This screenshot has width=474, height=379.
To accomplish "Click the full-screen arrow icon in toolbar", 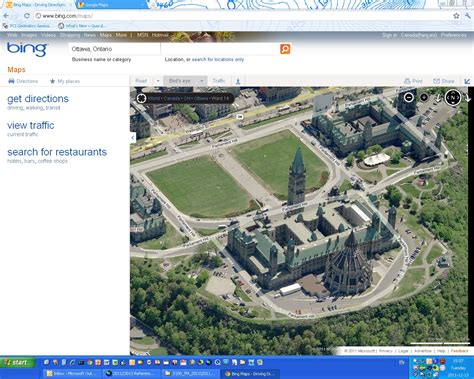I will tap(467, 81).
